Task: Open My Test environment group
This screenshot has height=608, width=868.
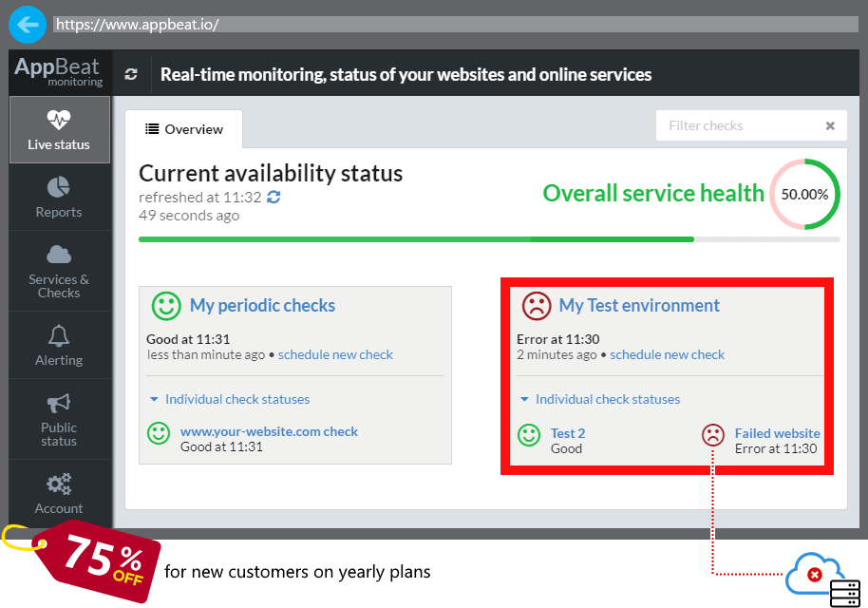Action: pos(639,306)
